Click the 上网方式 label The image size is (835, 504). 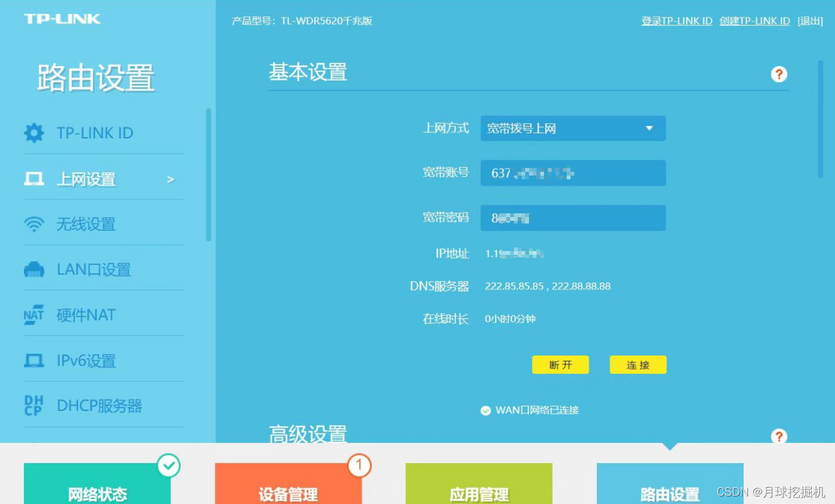446,128
